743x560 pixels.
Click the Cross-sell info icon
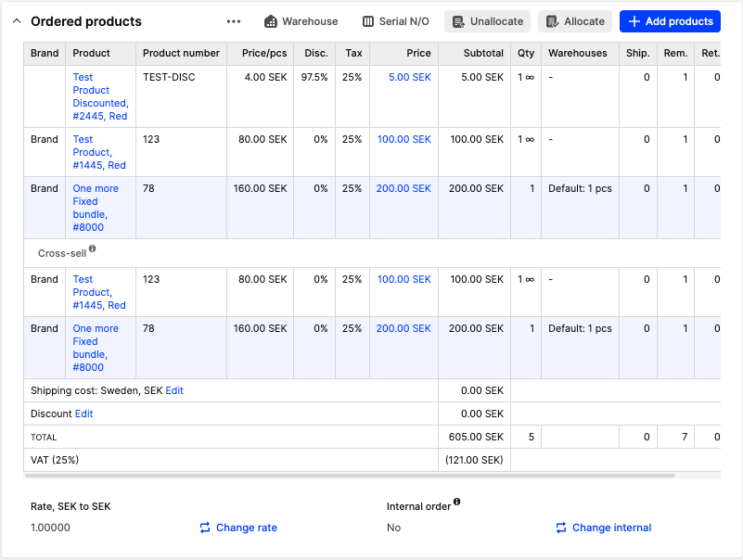click(x=92, y=249)
